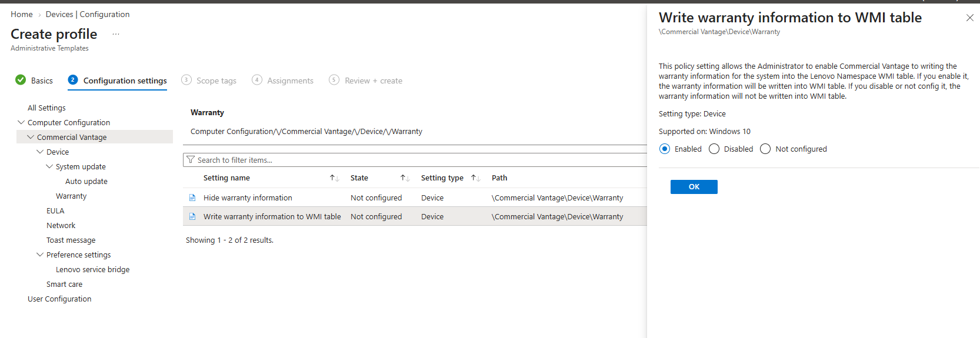This screenshot has width=980, height=338.
Task: Collapse the Commercial Vantage tree node
Action: pos(31,137)
